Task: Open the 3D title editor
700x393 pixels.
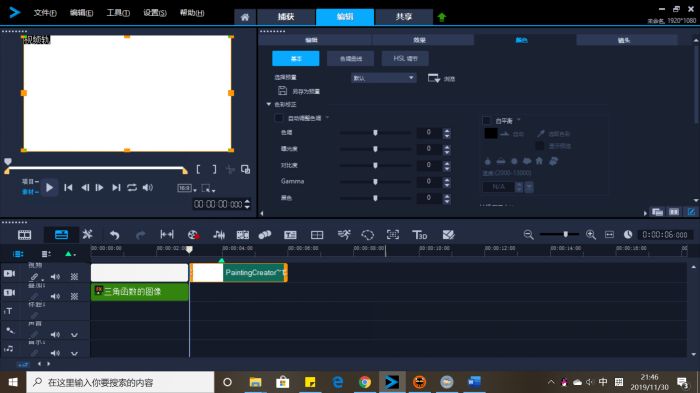Action: [419, 234]
